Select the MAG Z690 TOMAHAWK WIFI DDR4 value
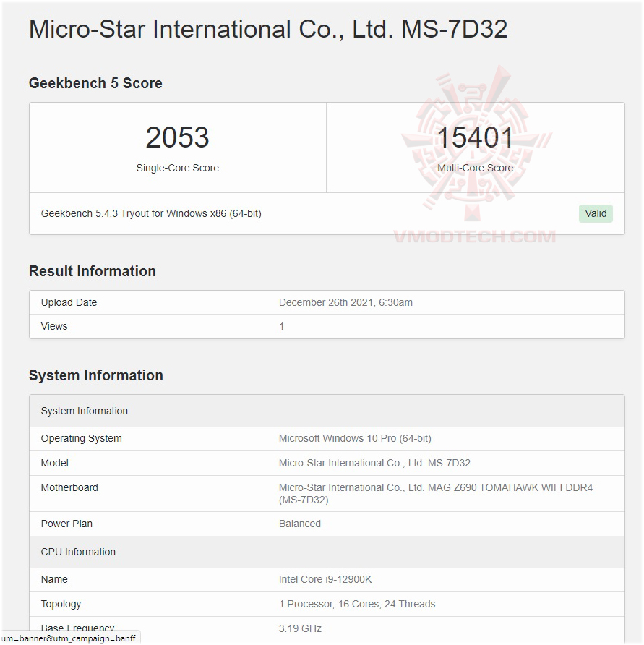This screenshot has height=645, width=644. tap(436, 494)
